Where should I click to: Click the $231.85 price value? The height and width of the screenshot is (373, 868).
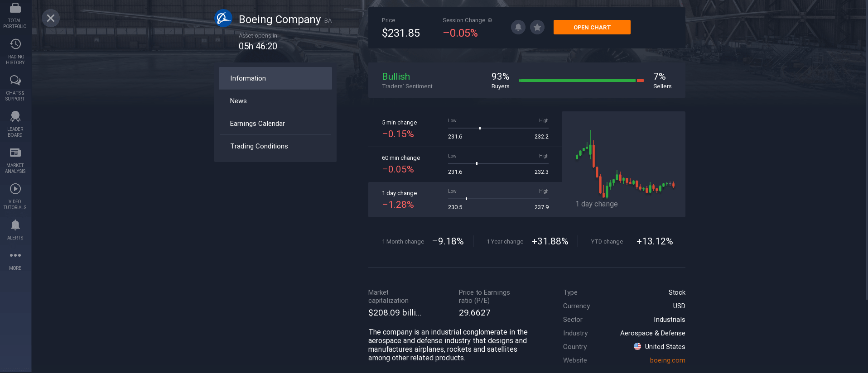coord(401,33)
